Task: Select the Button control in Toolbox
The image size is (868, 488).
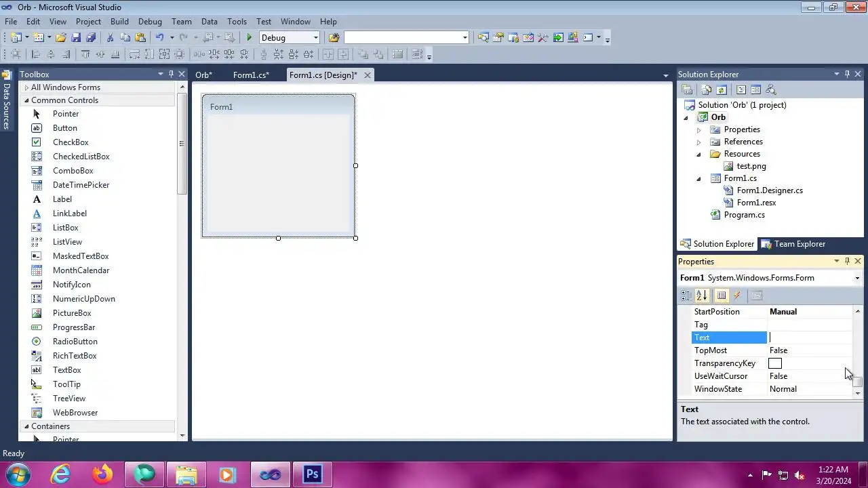Action: click(65, 128)
